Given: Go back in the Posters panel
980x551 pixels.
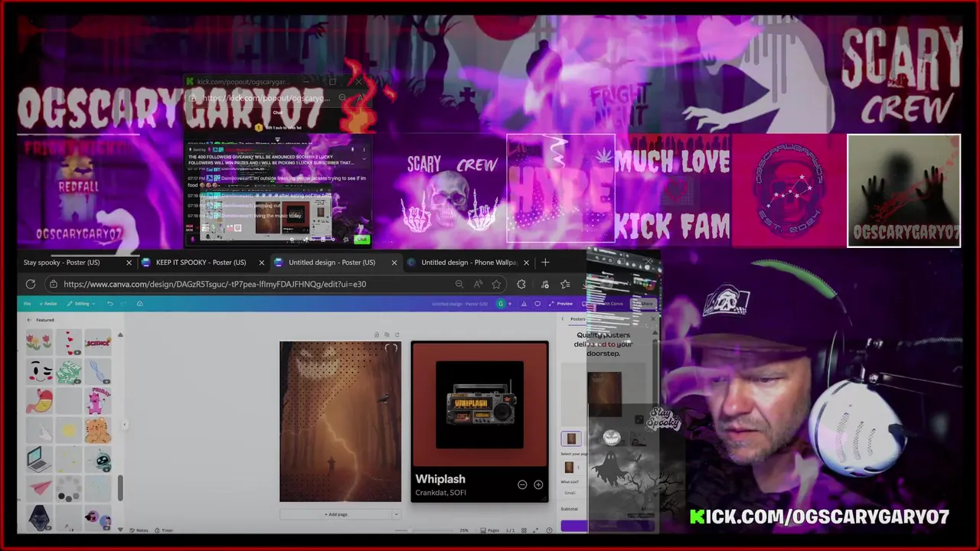Looking at the screenshot, I should (563, 319).
